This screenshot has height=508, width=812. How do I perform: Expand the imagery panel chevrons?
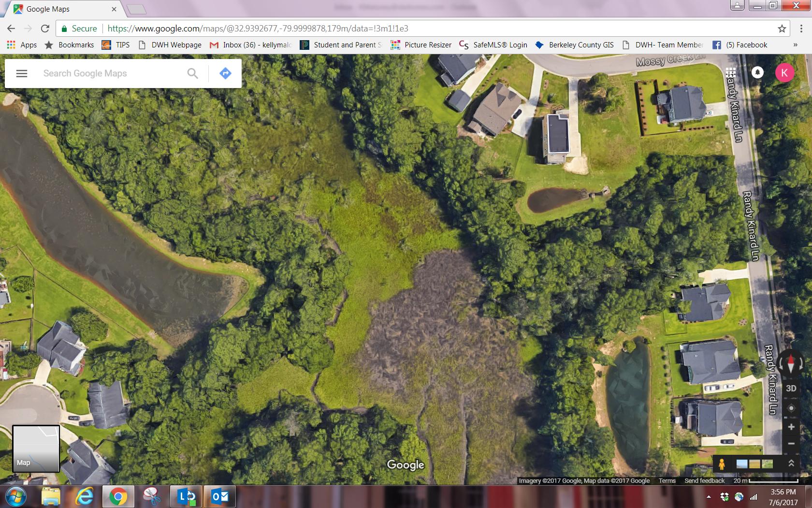[791, 463]
